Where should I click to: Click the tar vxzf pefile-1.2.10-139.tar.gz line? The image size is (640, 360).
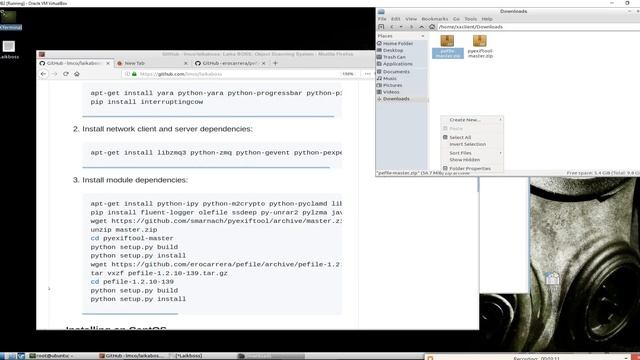tap(159, 273)
